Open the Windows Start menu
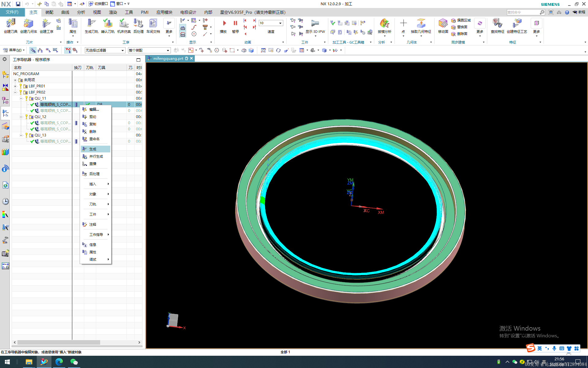588x368 pixels. click(x=7, y=362)
